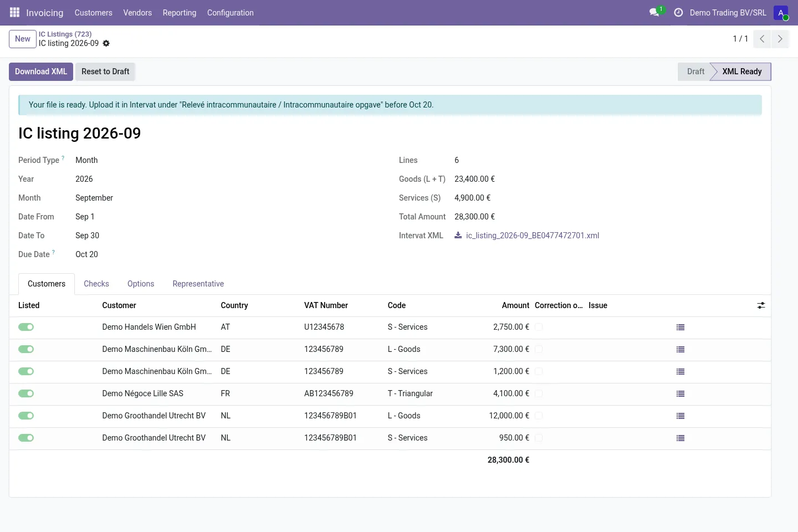Open the details list icon for the 1,200.00 € row

681,372
